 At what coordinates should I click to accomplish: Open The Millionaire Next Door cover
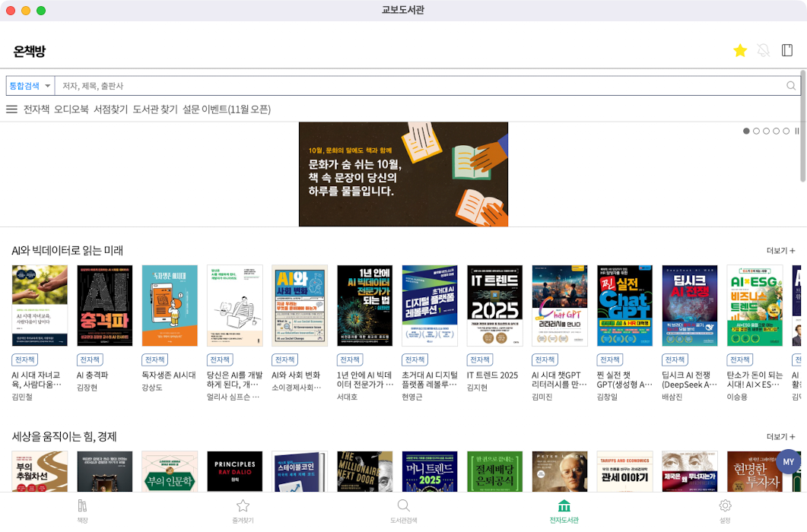tap(364, 471)
